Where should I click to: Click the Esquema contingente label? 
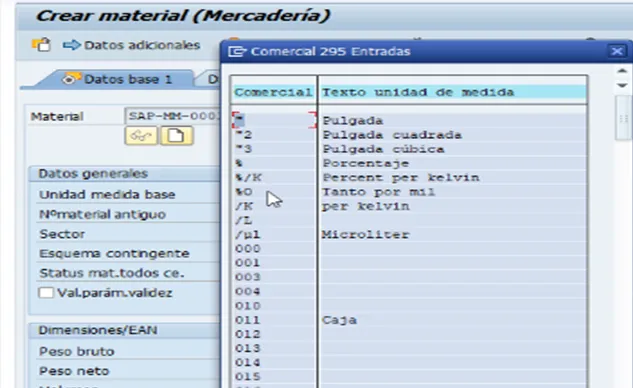tap(114, 254)
